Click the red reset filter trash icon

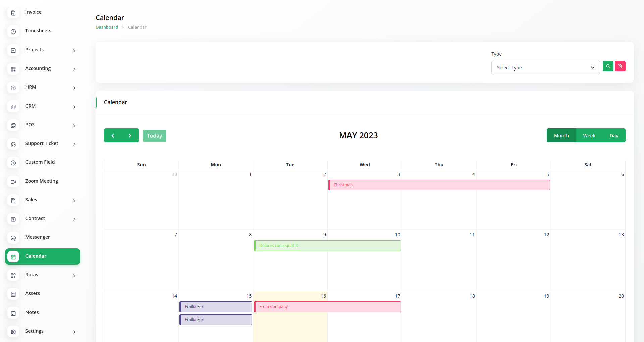tap(620, 66)
